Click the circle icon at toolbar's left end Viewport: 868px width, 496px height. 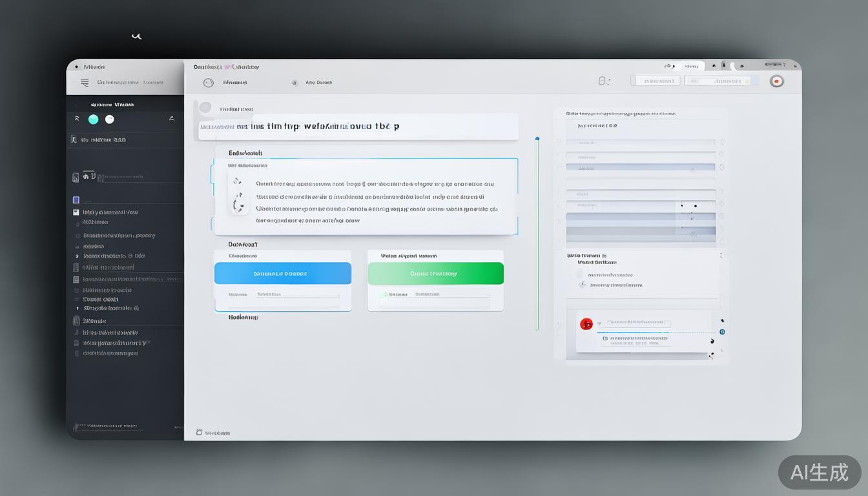click(x=208, y=83)
